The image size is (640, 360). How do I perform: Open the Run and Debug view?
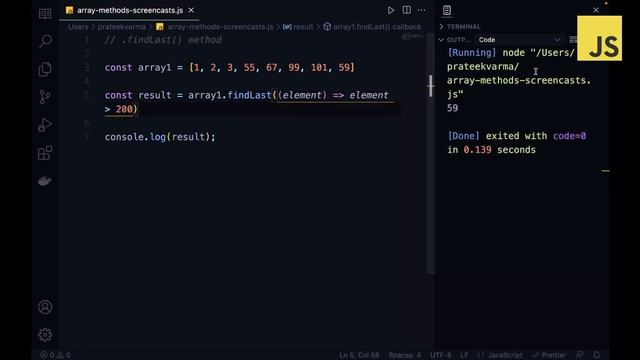(x=45, y=124)
